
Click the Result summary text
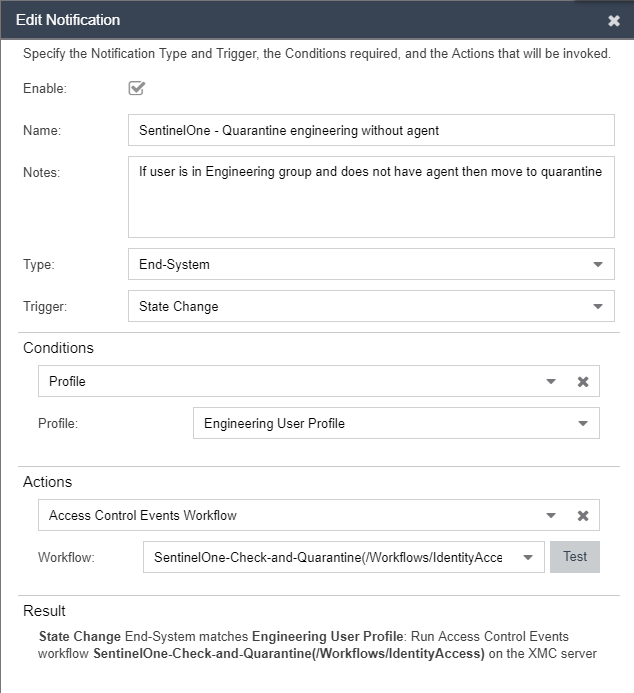tap(317, 645)
